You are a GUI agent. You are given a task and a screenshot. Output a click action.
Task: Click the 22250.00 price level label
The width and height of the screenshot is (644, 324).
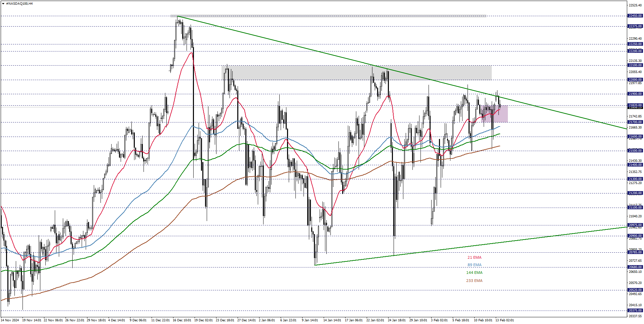[635, 44]
